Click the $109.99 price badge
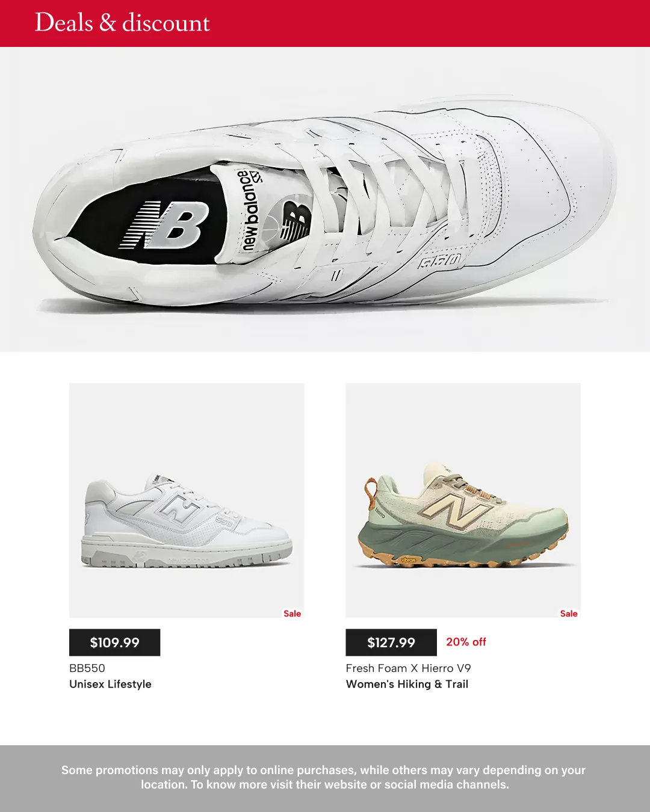This screenshot has height=812, width=650. [x=114, y=642]
